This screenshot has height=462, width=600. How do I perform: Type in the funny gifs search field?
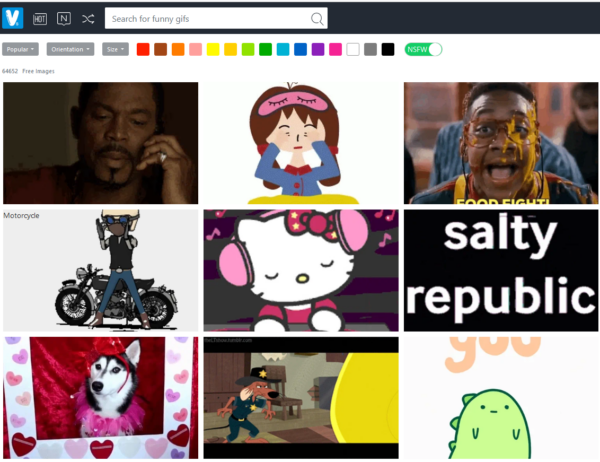point(205,18)
